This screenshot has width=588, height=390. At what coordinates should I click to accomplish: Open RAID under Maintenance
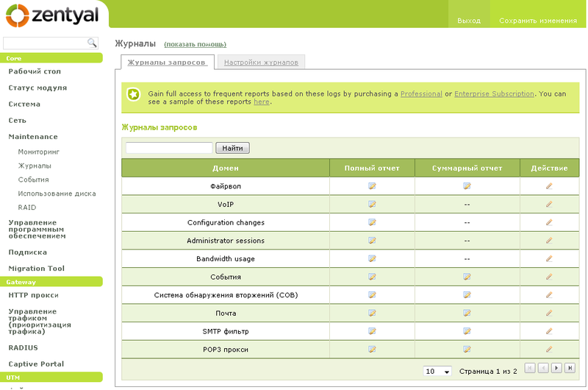(27, 208)
